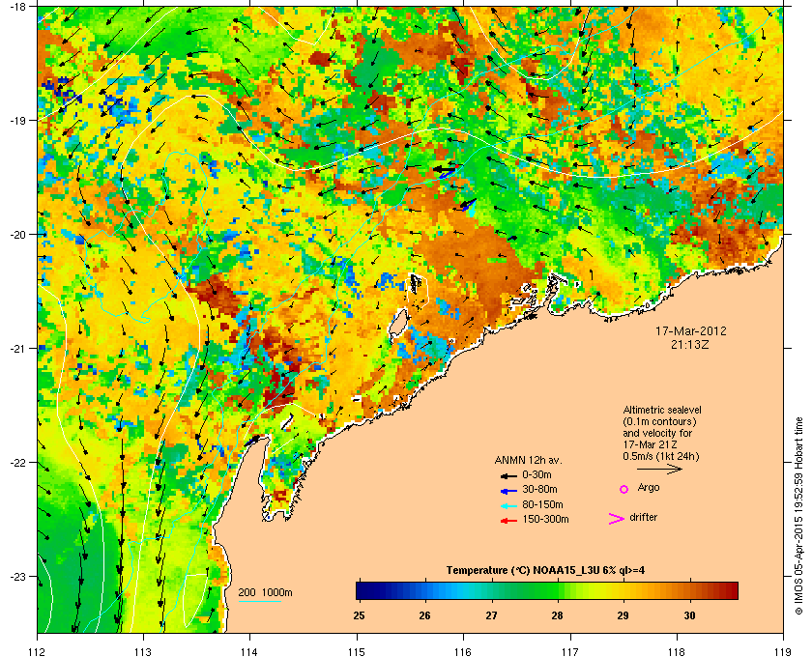Click the magenta drifter chevron symbol
The width and height of the screenshot is (812, 657).
[x=617, y=519]
